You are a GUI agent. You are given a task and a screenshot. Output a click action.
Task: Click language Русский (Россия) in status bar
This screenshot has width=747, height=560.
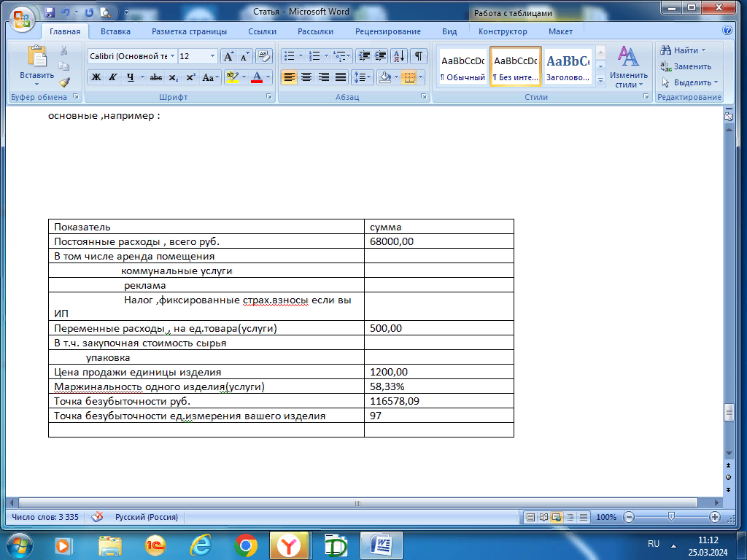(x=146, y=517)
